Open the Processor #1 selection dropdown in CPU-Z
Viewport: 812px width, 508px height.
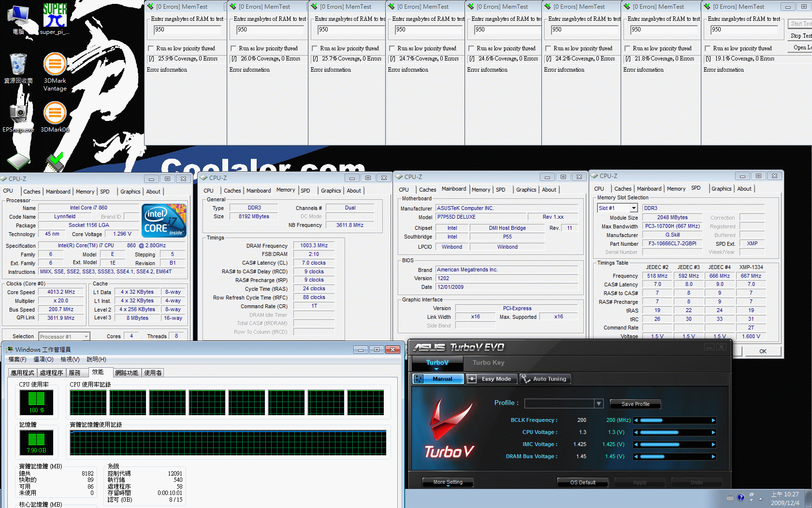[86, 337]
